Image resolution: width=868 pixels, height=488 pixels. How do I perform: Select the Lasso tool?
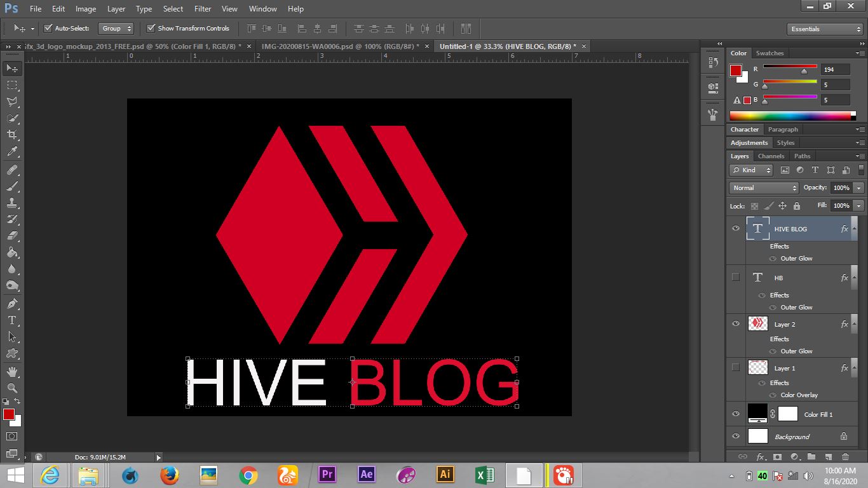coord(12,102)
